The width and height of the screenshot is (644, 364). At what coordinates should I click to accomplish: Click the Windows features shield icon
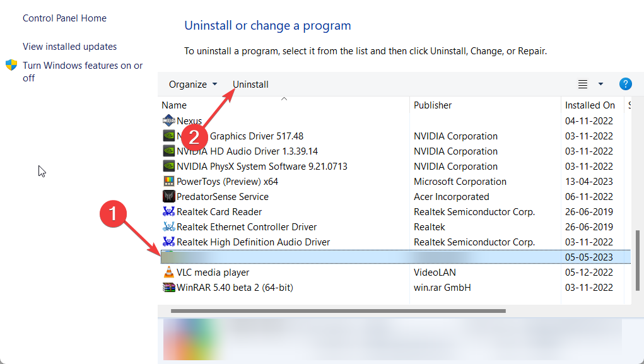point(11,66)
